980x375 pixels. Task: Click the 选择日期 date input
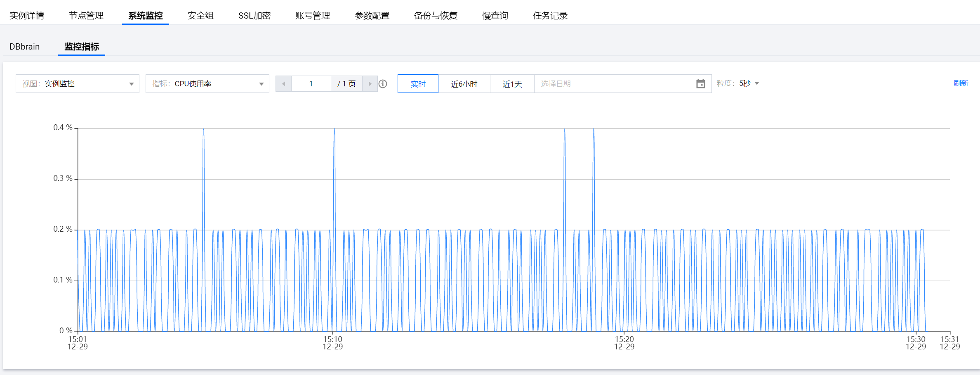623,84
